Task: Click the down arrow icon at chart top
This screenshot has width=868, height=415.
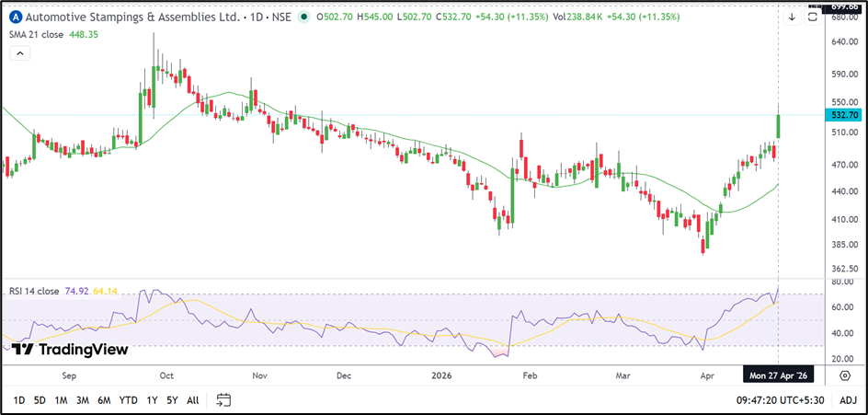Action: coord(792,17)
